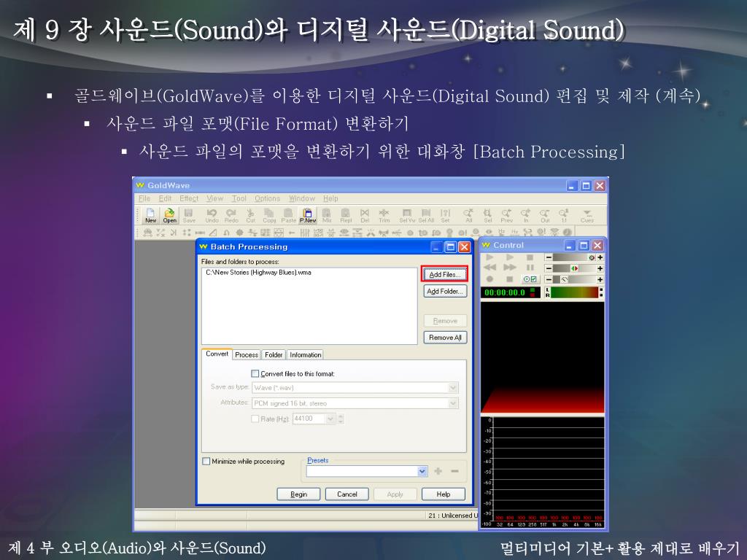Screen dimensions: 747x560
Task: Click the rate value spinner arrows
Action: tap(341, 419)
